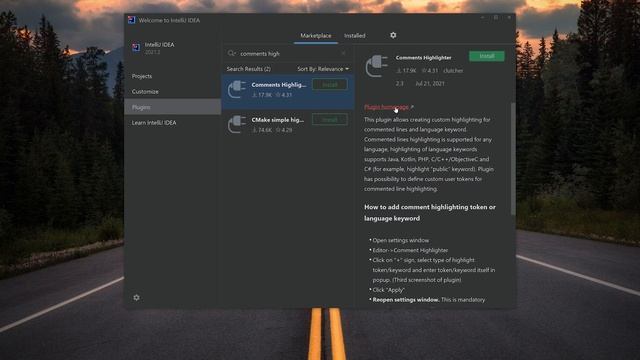Screen dimensions: 640x360
Task: Switch to the Installed tab
Action: 355,36
